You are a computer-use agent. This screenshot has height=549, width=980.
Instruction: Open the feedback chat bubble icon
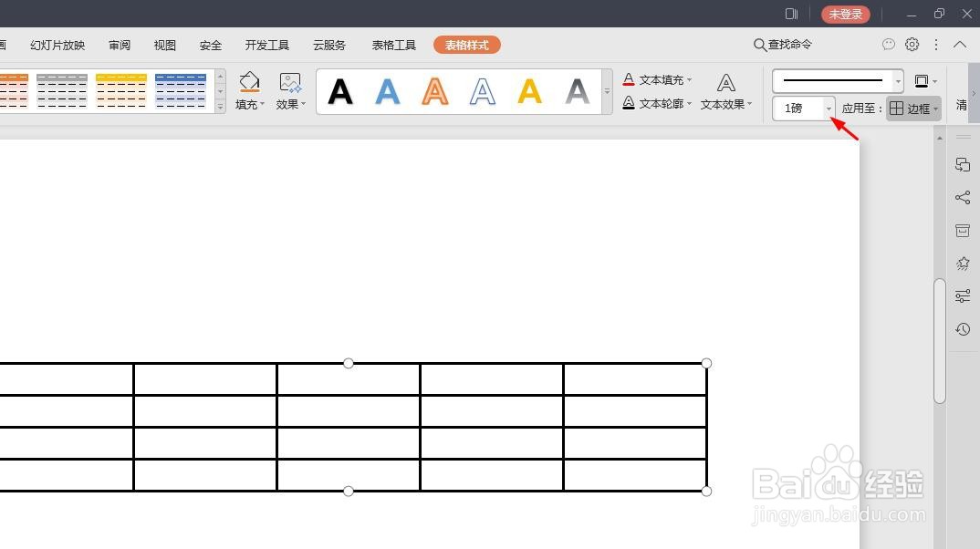pyautogui.click(x=888, y=45)
